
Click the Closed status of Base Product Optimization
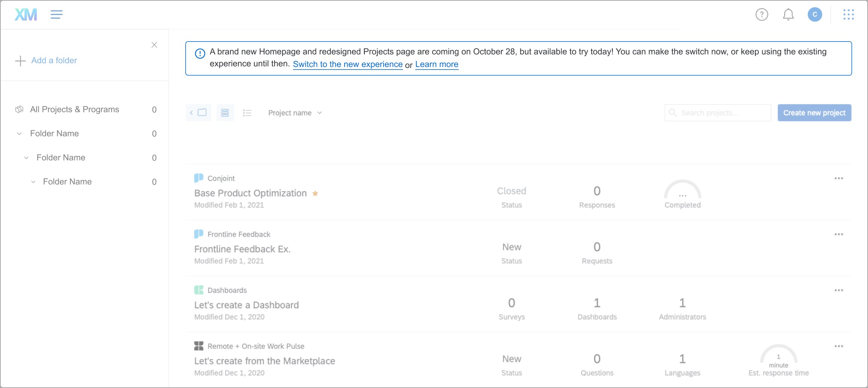click(511, 191)
